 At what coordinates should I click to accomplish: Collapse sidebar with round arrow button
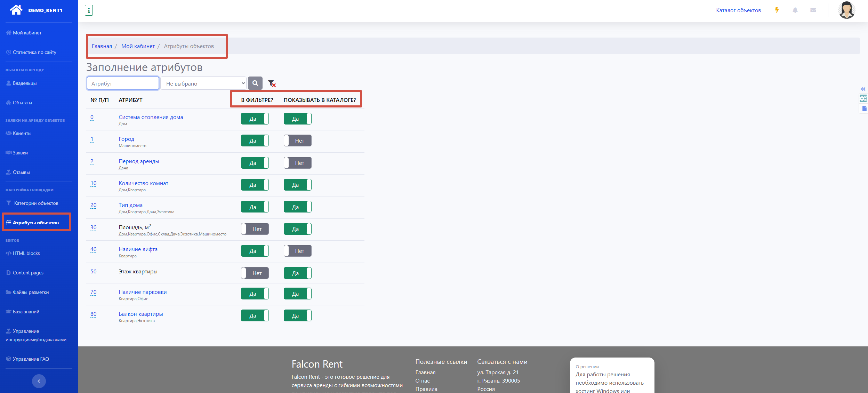click(39, 381)
